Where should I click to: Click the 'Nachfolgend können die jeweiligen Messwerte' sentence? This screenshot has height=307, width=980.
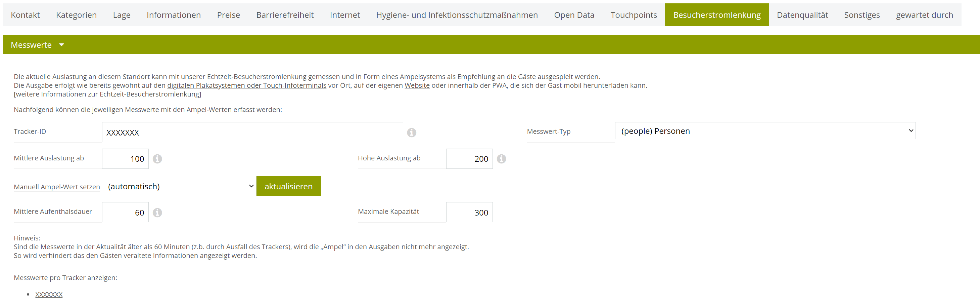tap(148, 110)
